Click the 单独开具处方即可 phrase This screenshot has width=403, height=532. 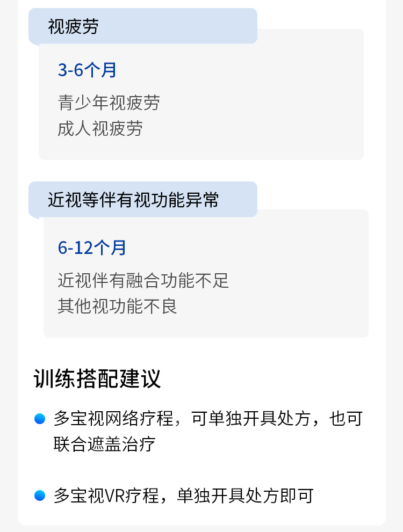[x=246, y=495]
